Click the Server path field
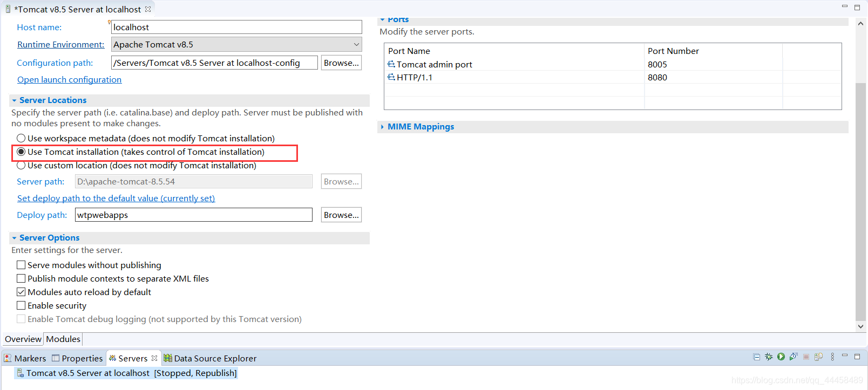The image size is (868, 390). coord(193,181)
